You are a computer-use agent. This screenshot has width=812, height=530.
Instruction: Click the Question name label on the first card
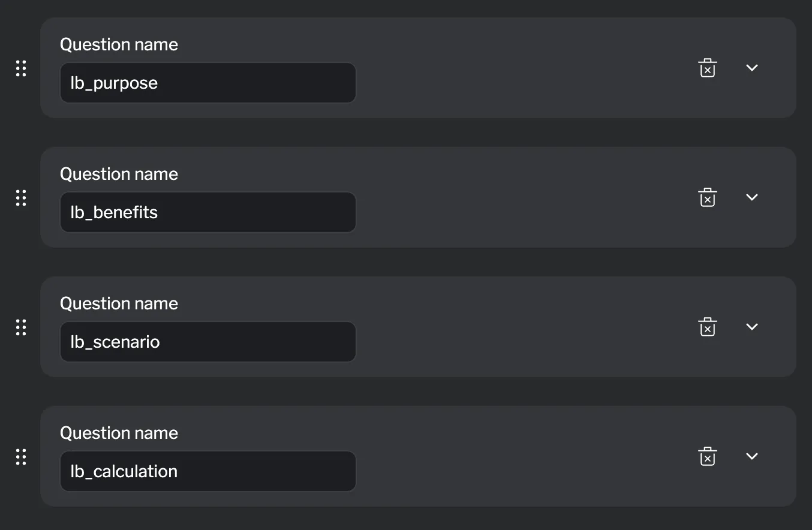119,44
